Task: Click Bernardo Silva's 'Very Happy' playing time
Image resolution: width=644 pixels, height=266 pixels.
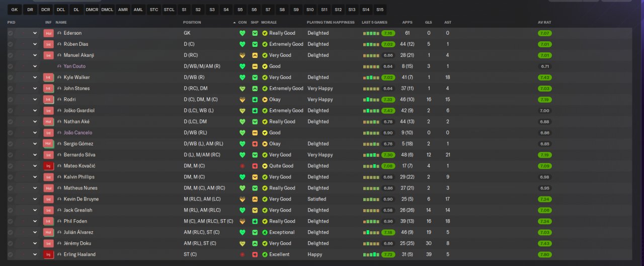Action: (x=320, y=155)
